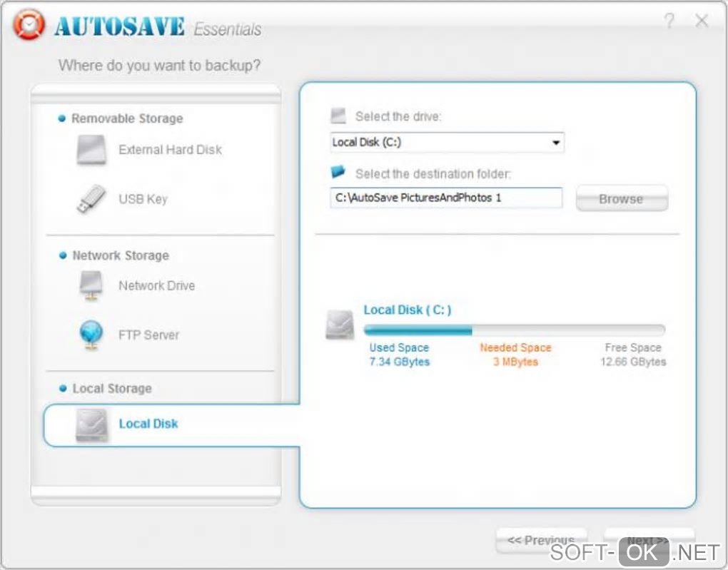This screenshot has height=570, width=728.
Task: Click 'Where do you want to backup?' heading
Action: 159,66
